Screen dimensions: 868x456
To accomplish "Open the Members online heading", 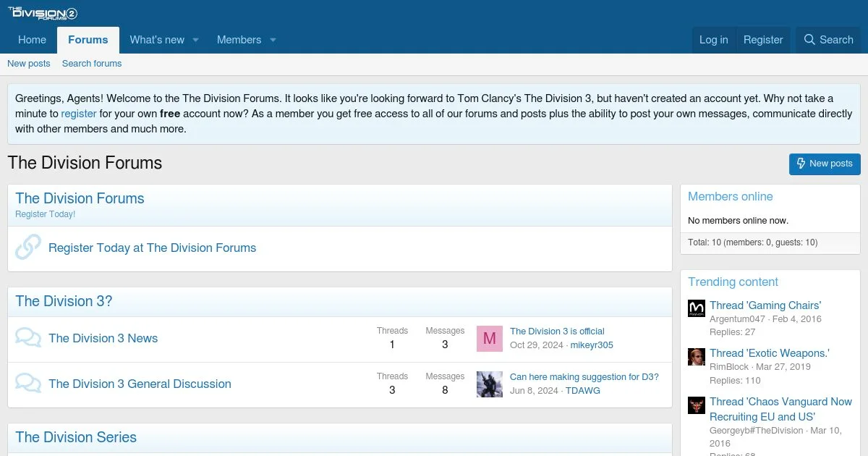I will point(730,197).
